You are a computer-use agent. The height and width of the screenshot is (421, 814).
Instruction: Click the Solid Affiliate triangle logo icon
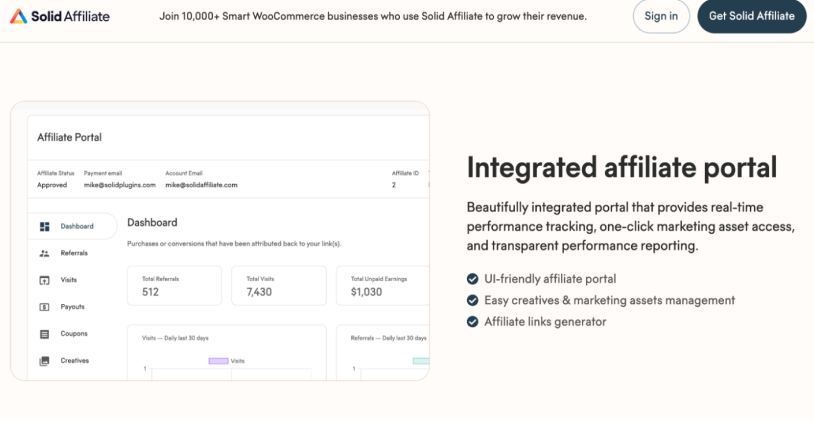19,16
